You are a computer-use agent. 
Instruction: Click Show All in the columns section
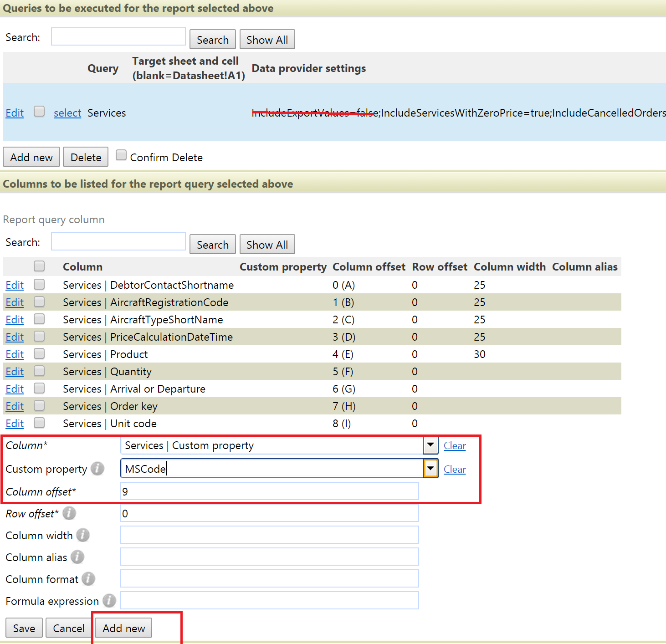[x=267, y=244]
